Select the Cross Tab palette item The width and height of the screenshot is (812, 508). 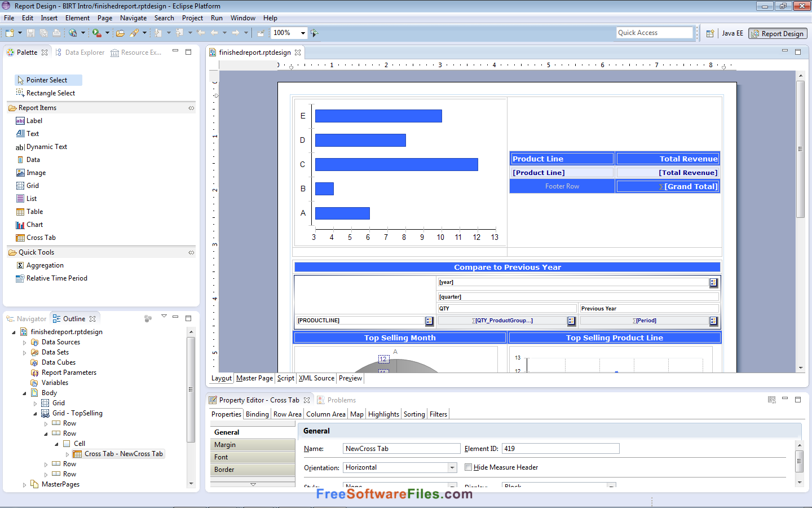(36, 238)
